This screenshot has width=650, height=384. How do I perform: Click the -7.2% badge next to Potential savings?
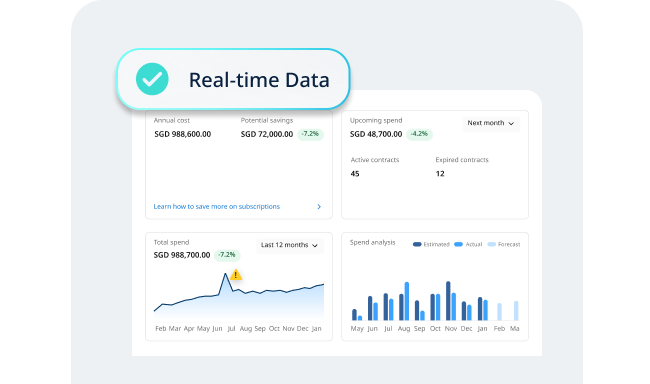tap(310, 134)
